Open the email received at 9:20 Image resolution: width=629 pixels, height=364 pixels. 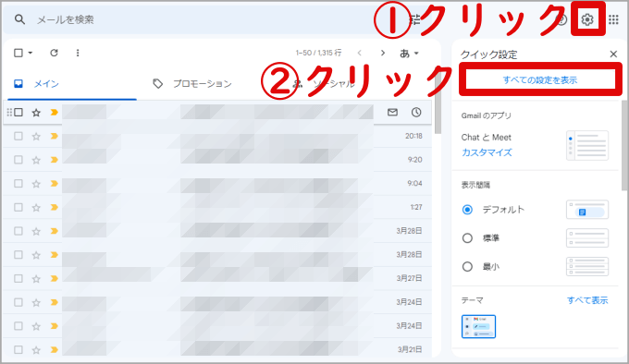click(x=216, y=160)
